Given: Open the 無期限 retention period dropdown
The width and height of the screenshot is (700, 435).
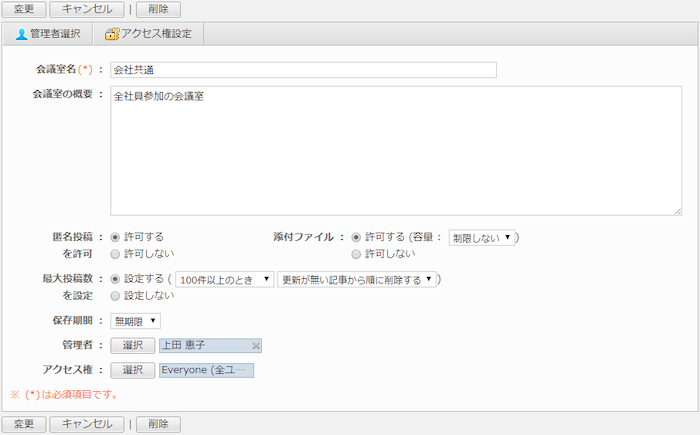Looking at the screenshot, I should (x=135, y=321).
